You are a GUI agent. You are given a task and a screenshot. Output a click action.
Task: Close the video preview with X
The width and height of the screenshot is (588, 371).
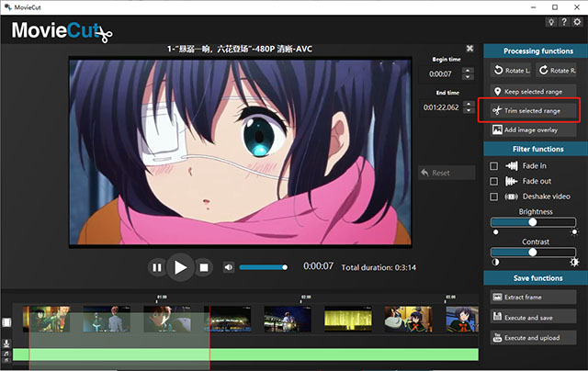pos(469,48)
